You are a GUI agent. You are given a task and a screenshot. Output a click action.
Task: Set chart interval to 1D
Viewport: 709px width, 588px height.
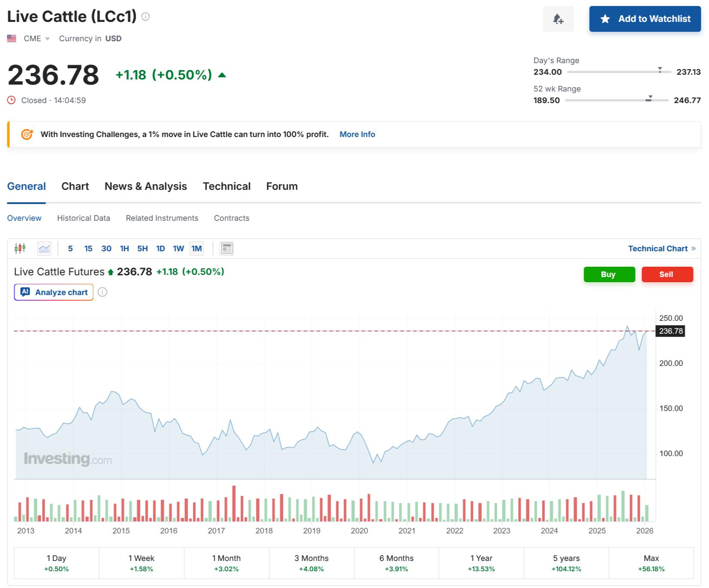pos(160,248)
